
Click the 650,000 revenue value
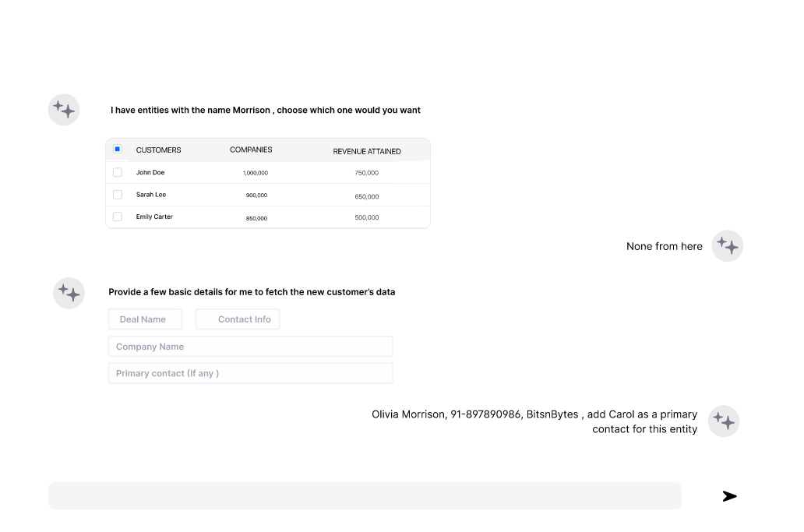click(x=367, y=197)
